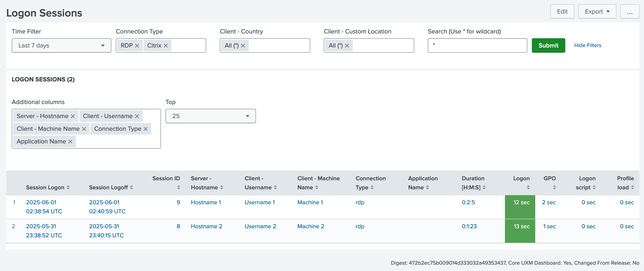Open the Top 25 dropdown
644x271 pixels.
[x=211, y=116]
